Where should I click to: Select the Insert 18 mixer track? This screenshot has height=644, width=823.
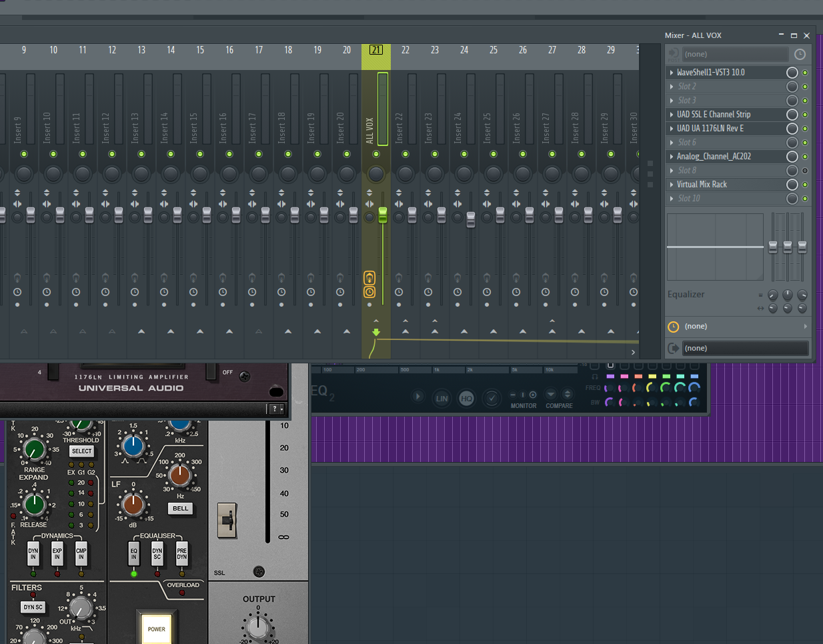pos(281,127)
